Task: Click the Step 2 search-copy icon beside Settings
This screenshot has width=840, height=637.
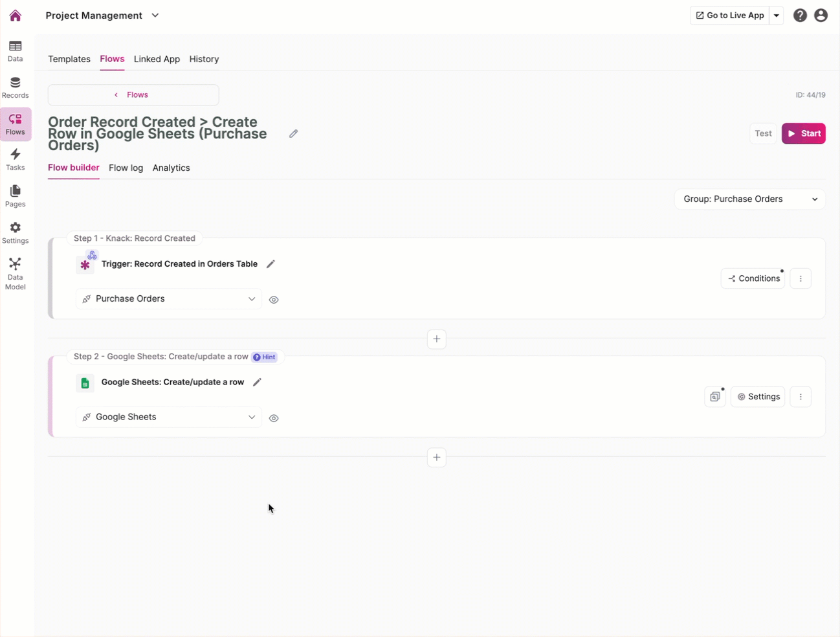Action: pos(715,397)
